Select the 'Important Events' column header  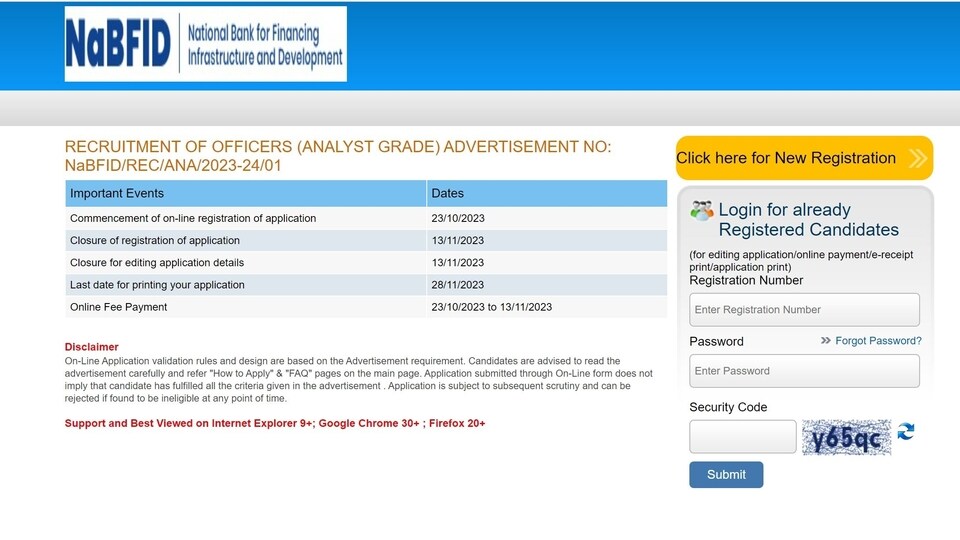tap(246, 193)
